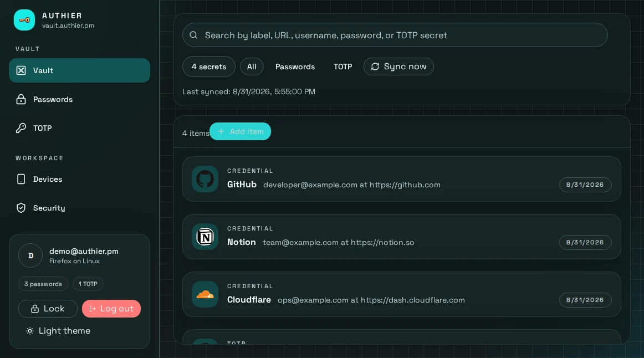Click the sun icon for theme
644x358 pixels.
[x=30, y=331]
